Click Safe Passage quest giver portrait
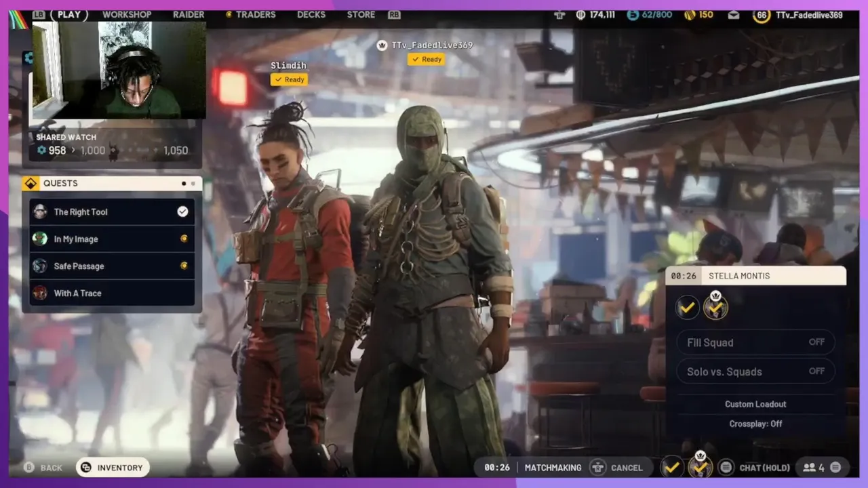This screenshot has width=868, height=488. 40,266
